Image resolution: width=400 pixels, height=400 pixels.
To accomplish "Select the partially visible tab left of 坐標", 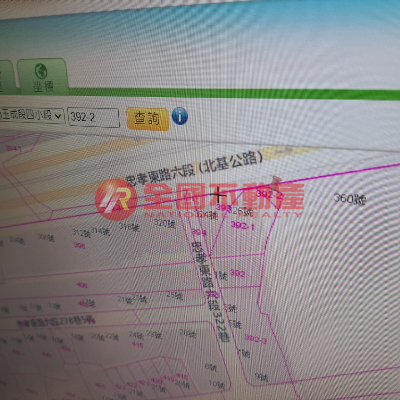I will [x=6, y=77].
